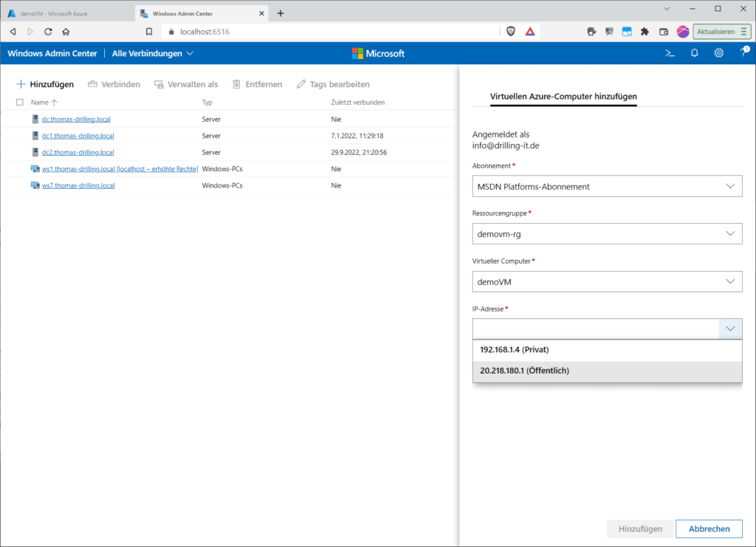
Task: Go to browser home page
Action: tap(66, 32)
